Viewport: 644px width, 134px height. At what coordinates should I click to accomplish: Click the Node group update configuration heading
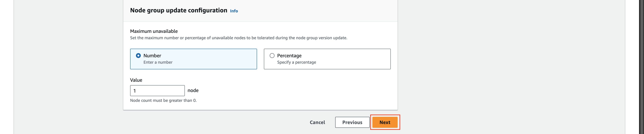tap(179, 10)
